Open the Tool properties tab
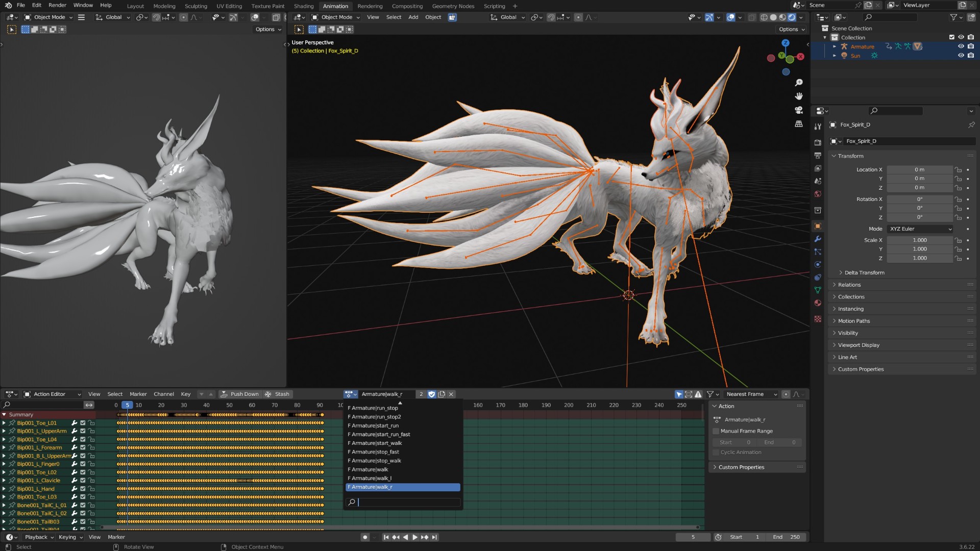The height and width of the screenshot is (551, 980). (818, 126)
